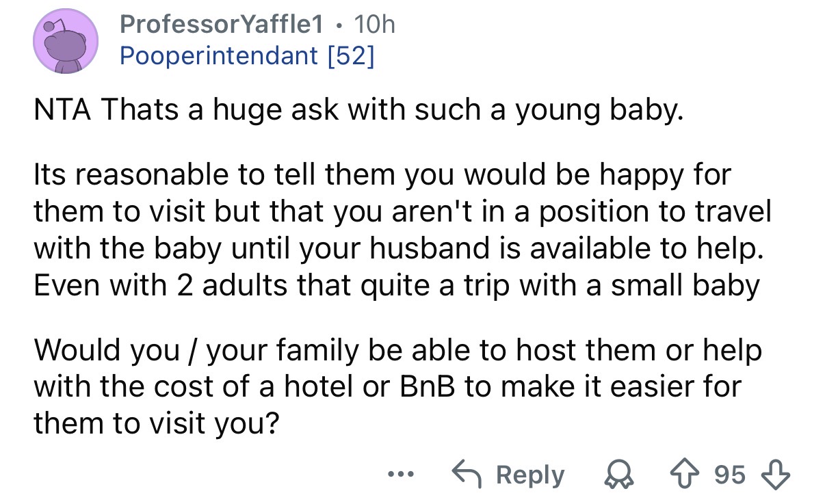Downvote the comment with the down arrow
The width and height of the screenshot is (825, 504).
[778, 475]
